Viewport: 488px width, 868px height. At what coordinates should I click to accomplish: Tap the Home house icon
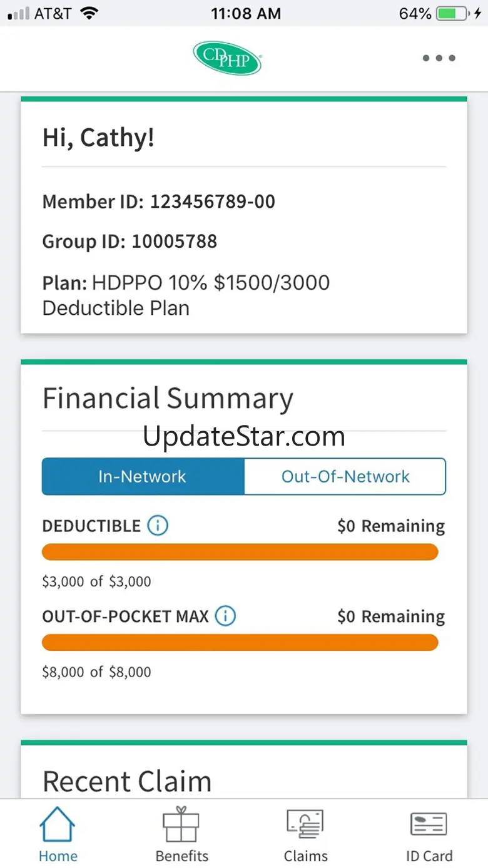pyautogui.click(x=58, y=825)
